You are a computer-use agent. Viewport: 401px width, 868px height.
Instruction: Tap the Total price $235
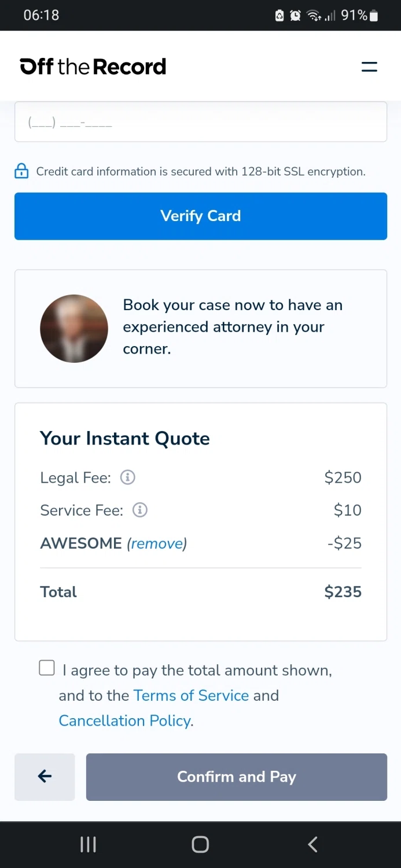pyautogui.click(x=343, y=592)
